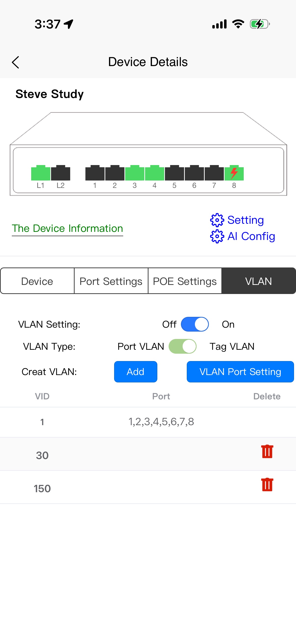Toggle the VLAN Setting on/off switch
296x644 pixels.
(x=195, y=324)
